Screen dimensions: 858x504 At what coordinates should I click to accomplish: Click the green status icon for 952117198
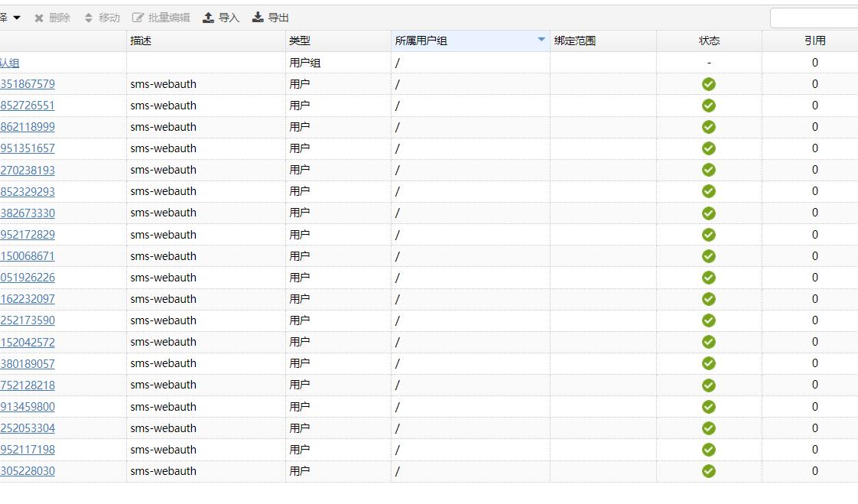[709, 449]
